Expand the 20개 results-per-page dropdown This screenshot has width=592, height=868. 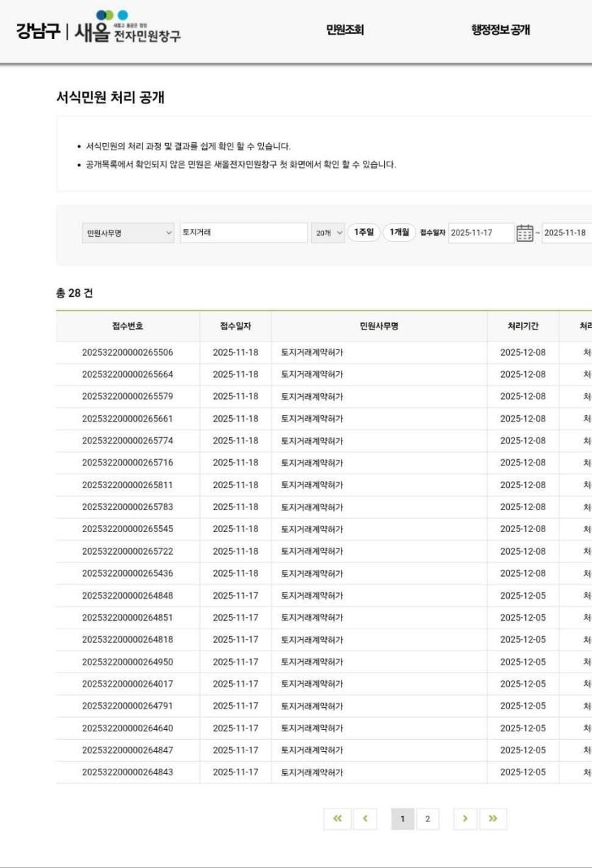pyautogui.click(x=328, y=233)
